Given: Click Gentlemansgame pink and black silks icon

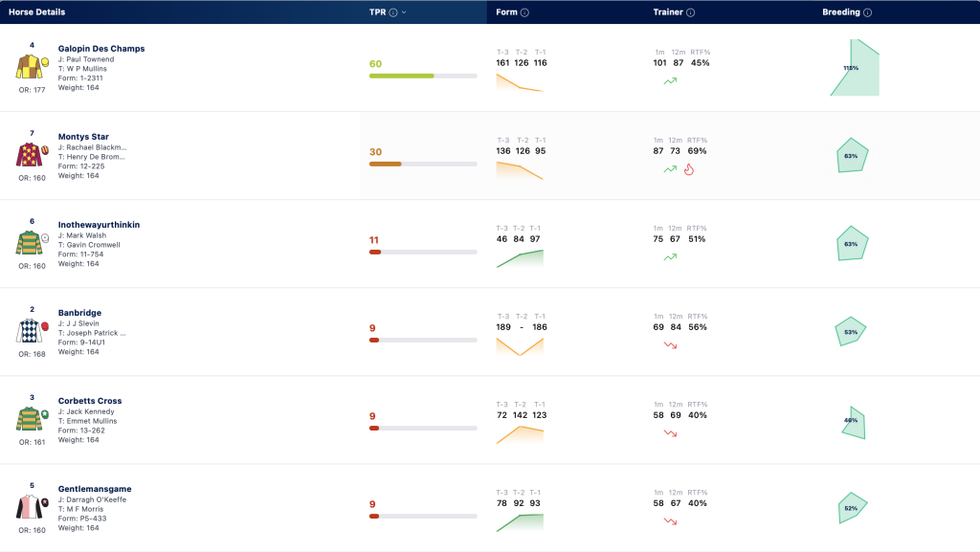Looking at the screenshot, I should pos(30,506).
